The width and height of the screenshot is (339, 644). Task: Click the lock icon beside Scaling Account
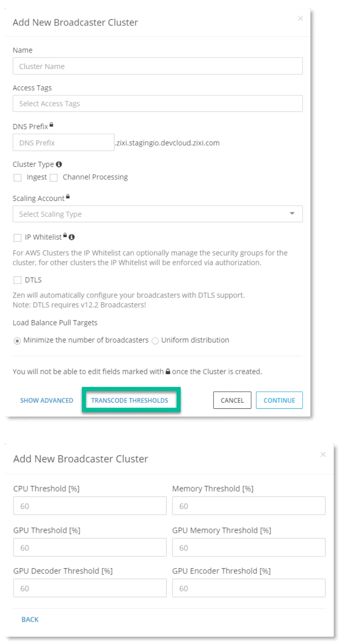[68, 196]
